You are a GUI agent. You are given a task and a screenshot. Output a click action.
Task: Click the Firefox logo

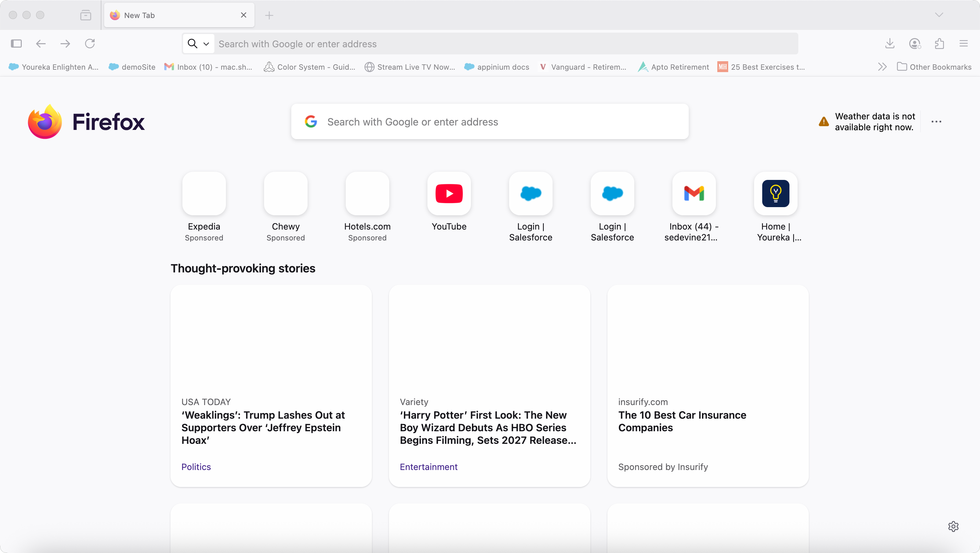86,122
